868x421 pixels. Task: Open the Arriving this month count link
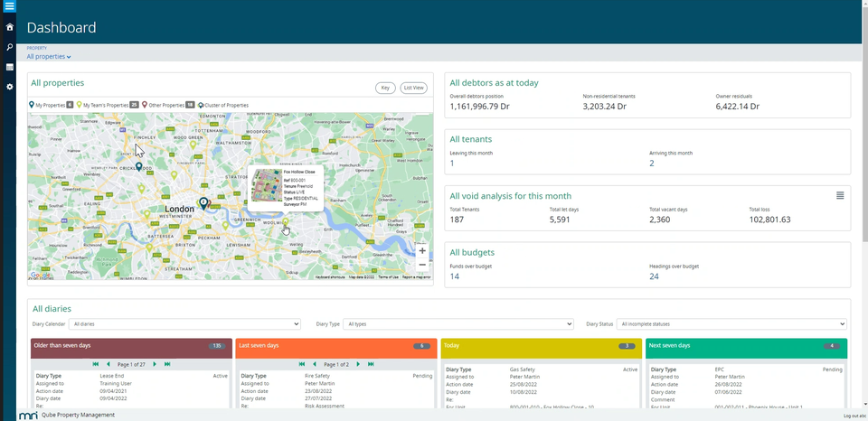652,164
